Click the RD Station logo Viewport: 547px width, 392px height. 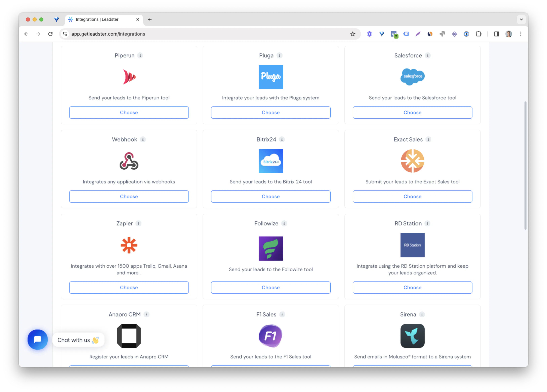coord(412,245)
